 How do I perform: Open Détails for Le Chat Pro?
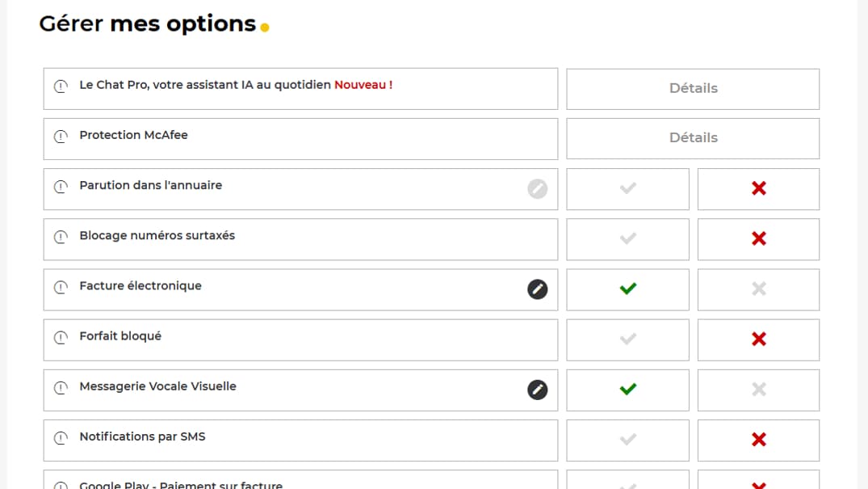693,89
